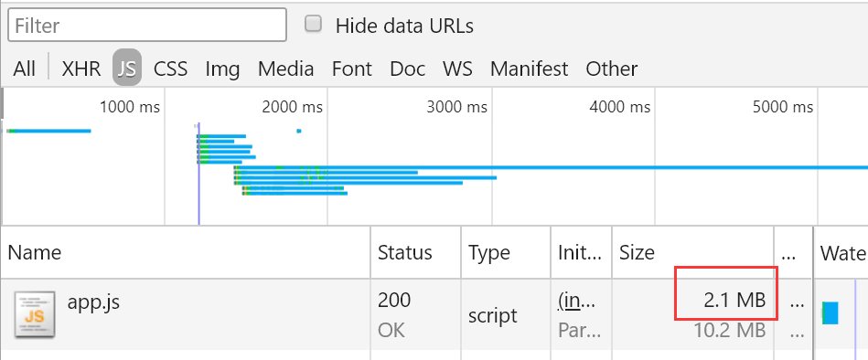Screen dimensions: 868x360
Task: Select the Manifest filter
Action: pos(530,69)
